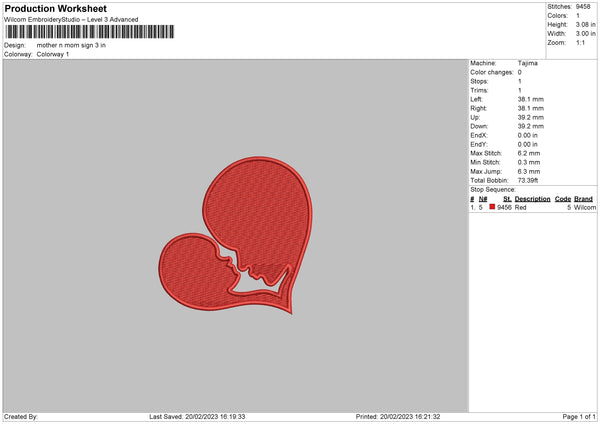This screenshot has width=600, height=424.
Task: Click the Last Saved timestamp
Action: (197, 417)
